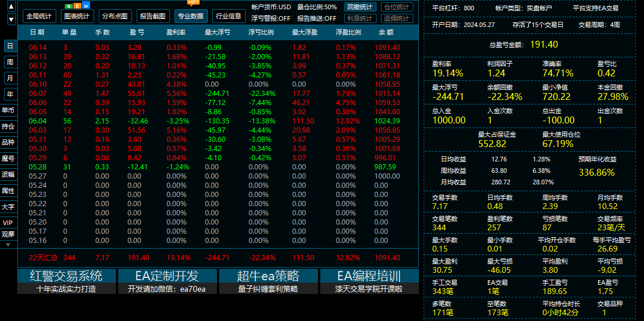The width and height of the screenshot is (644, 321).
Task: Open the VIP sidebar item
Action: coord(8,223)
